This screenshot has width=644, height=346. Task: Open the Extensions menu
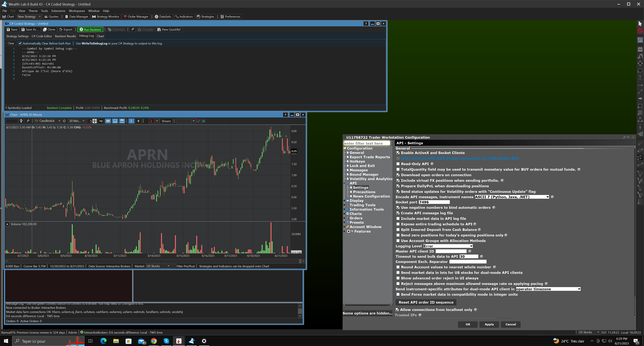click(58, 11)
